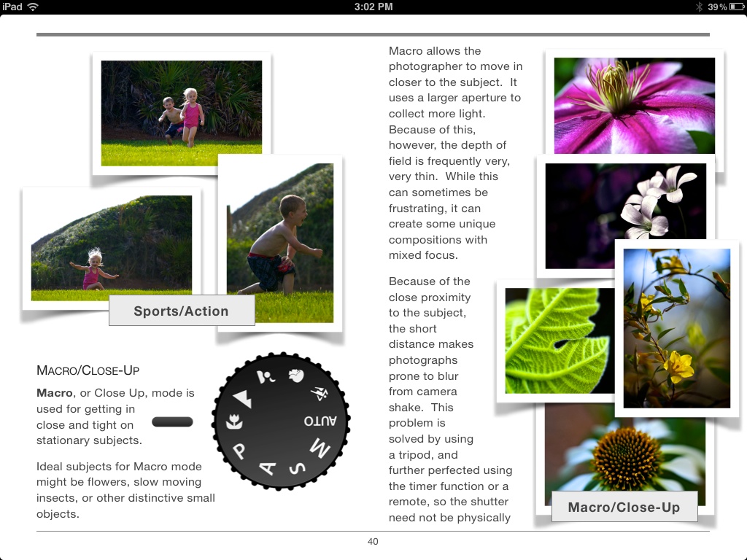This screenshot has height=560, width=747.
Task: Open the photo of the girl jumping
Action: [x=112, y=248]
